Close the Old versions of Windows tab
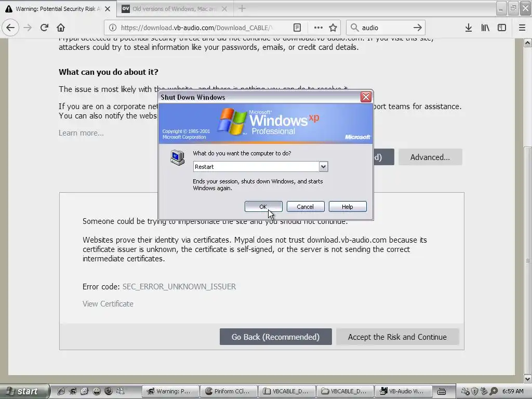 click(224, 9)
